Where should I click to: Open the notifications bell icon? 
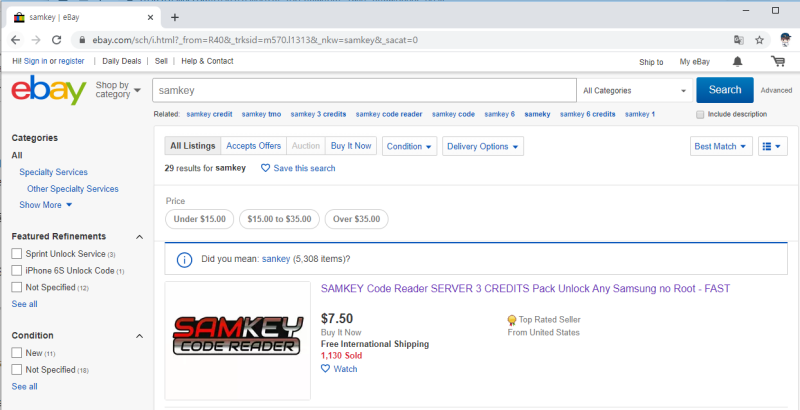pos(737,62)
